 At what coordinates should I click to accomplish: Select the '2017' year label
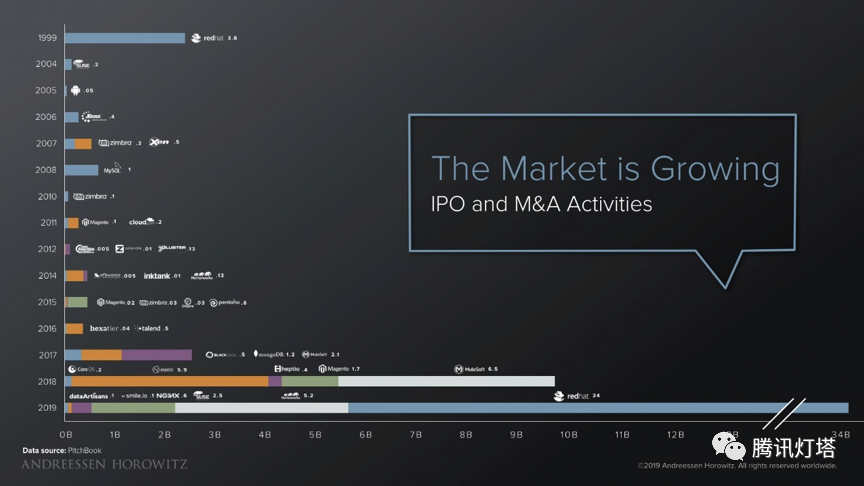pos(47,355)
